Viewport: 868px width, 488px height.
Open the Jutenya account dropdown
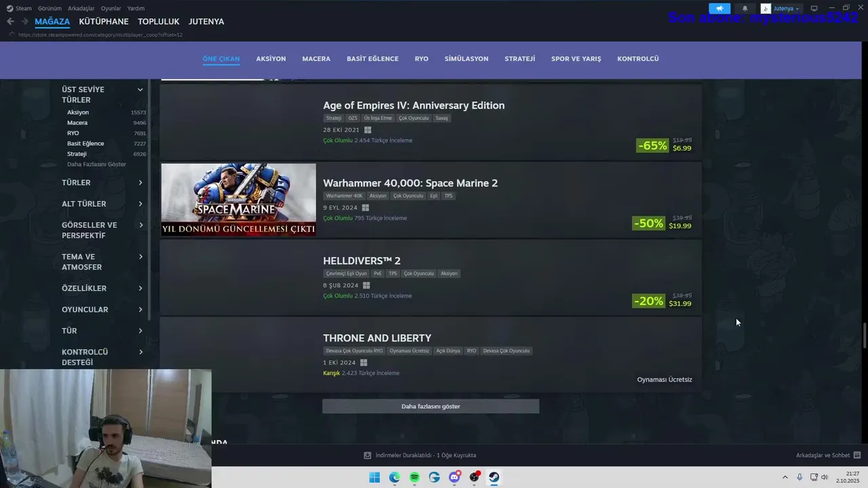pos(787,8)
